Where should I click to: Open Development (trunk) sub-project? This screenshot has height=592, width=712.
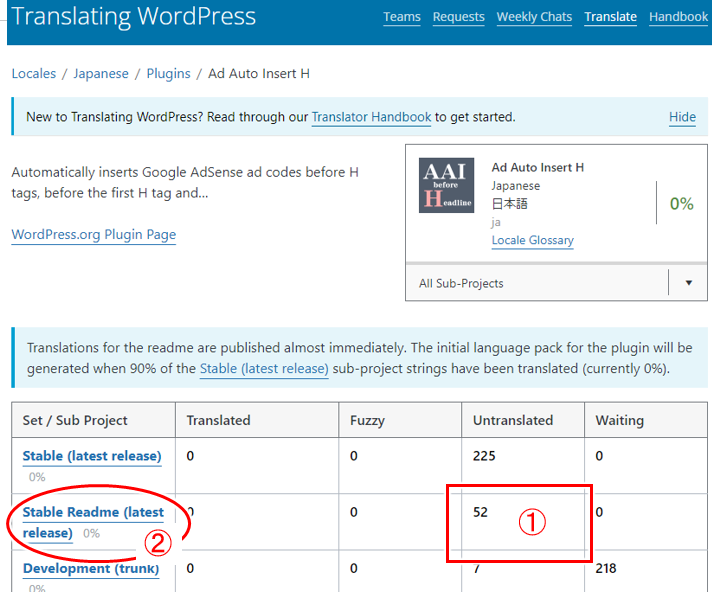(91, 568)
